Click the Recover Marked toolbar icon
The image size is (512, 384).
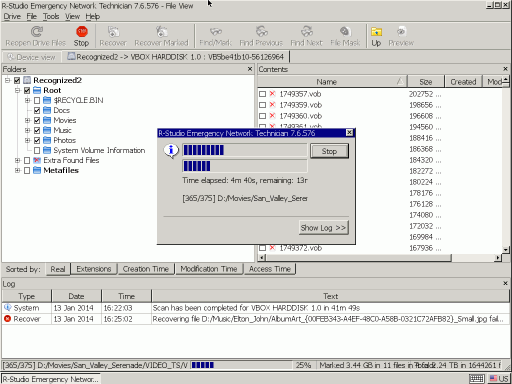point(162,32)
